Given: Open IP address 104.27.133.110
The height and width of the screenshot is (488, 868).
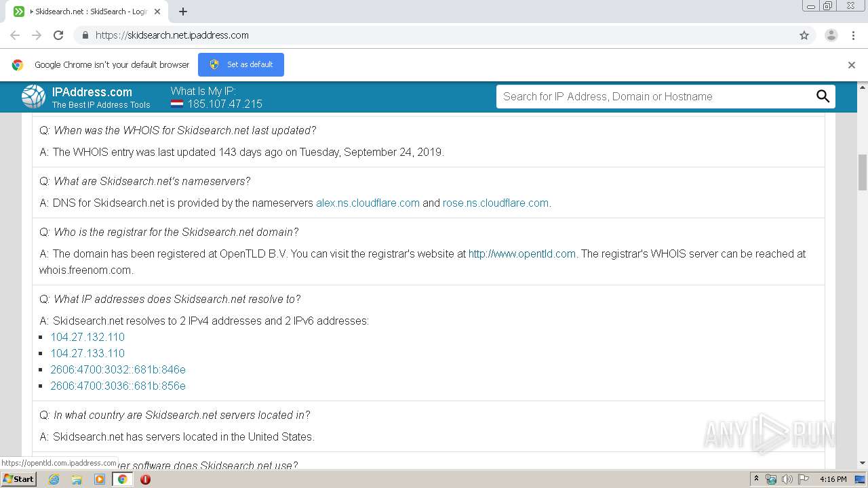Looking at the screenshot, I should [x=87, y=353].
